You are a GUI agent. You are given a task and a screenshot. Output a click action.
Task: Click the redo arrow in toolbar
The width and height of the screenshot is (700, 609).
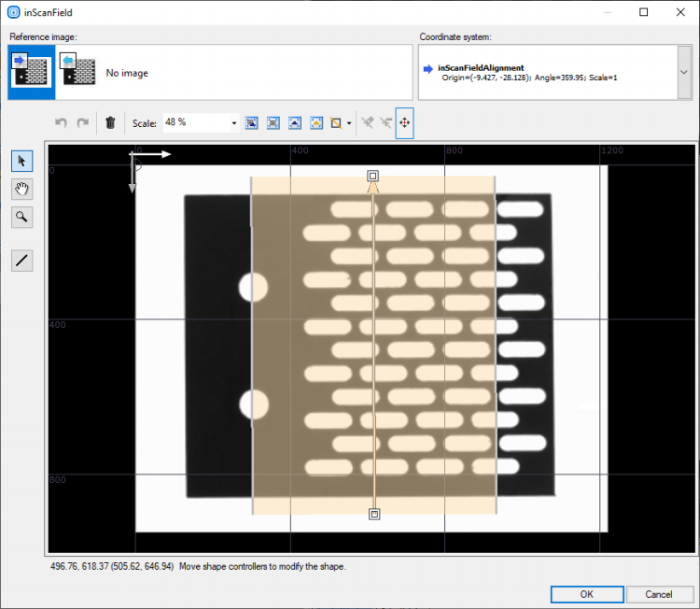[83, 122]
